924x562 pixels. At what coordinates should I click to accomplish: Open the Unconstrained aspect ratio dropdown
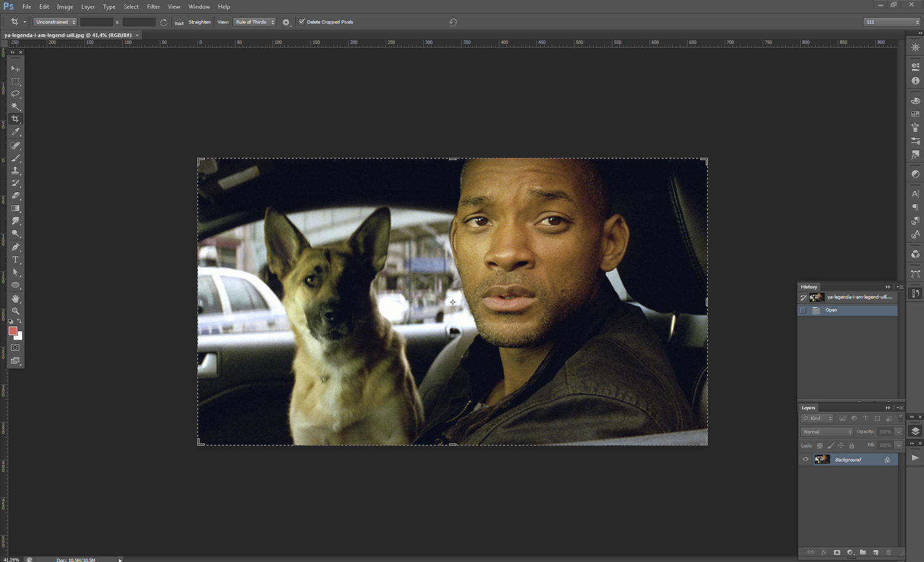coord(55,22)
